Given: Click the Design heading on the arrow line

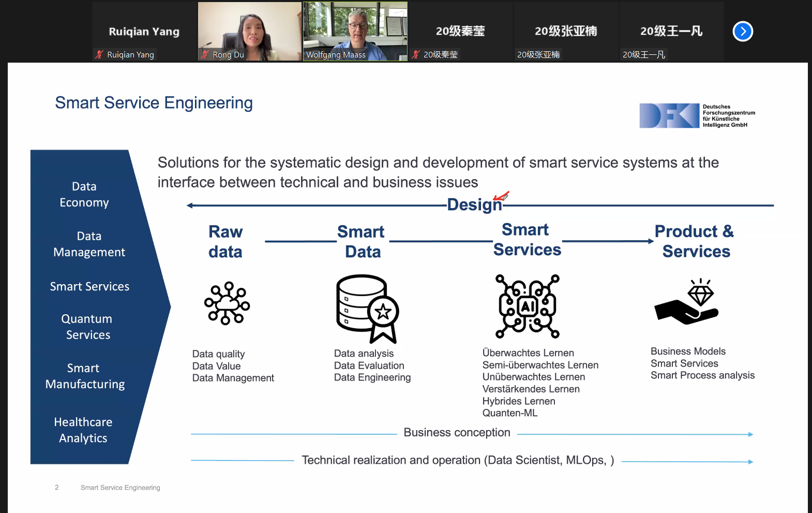Looking at the screenshot, I should tap(474, 205).
